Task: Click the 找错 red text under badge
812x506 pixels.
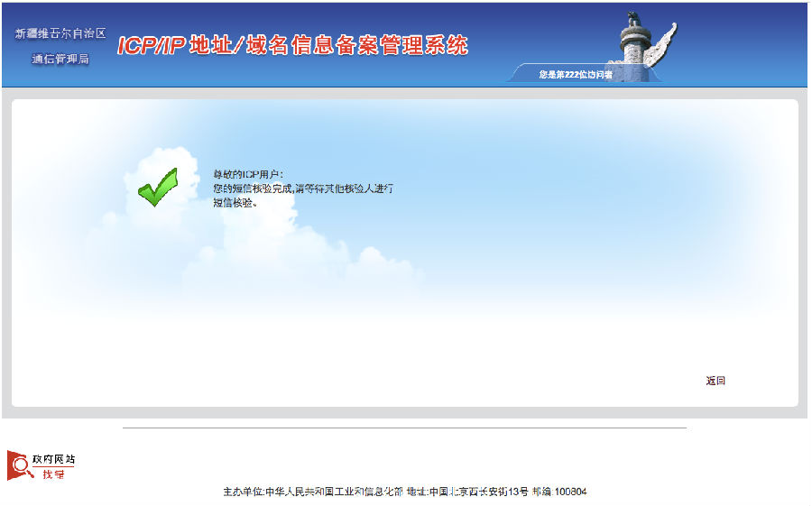Action: coord(53,474)
